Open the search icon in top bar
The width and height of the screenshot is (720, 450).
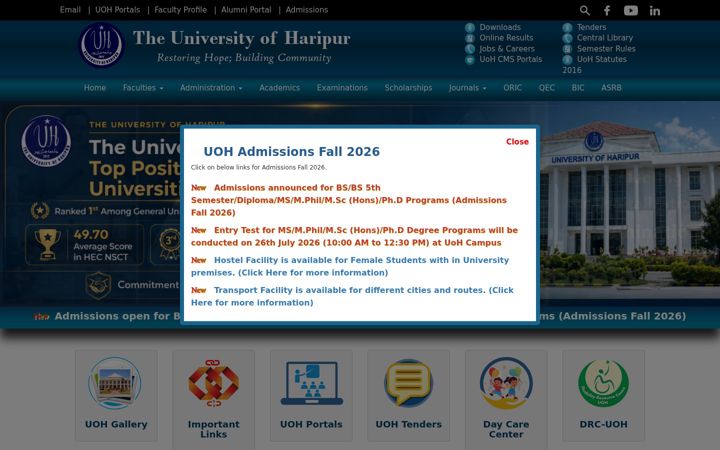point(584,10)
